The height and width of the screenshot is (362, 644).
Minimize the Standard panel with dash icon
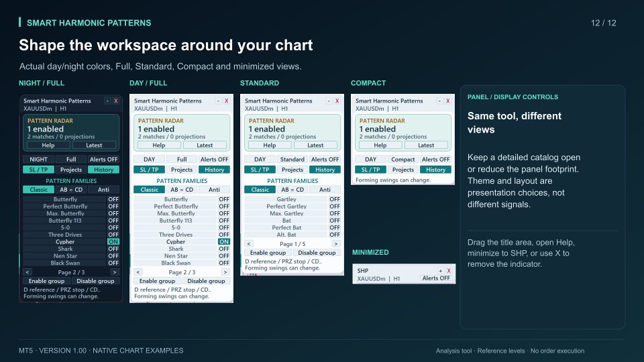tap(329, 101)
